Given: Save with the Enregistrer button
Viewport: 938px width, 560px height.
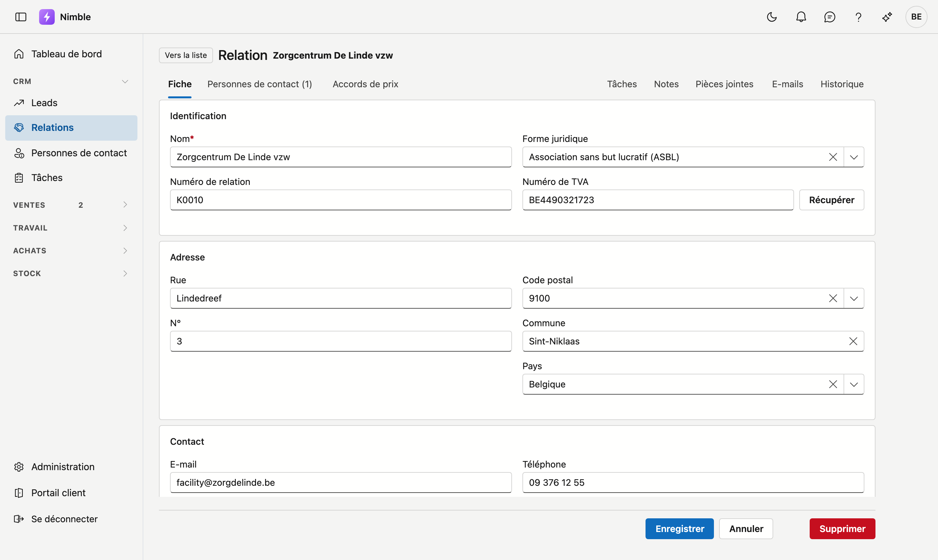Looking at the screenshot, I should (679, 529).
